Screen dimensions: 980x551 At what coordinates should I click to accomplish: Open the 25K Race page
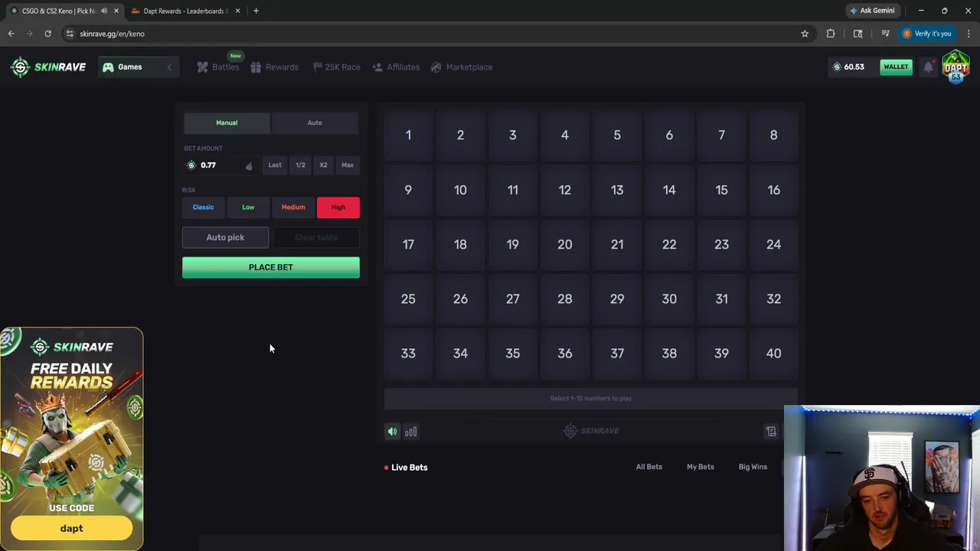coord(336,67)
